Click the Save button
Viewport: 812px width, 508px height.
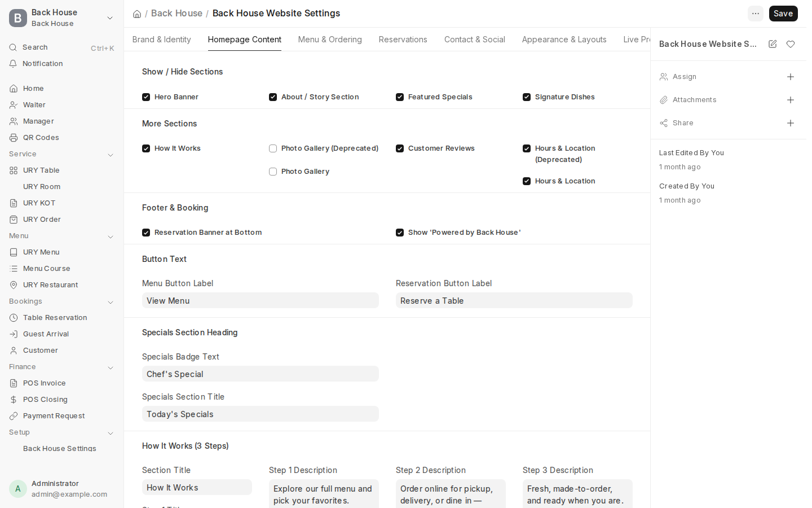click(x=783, y=14)
